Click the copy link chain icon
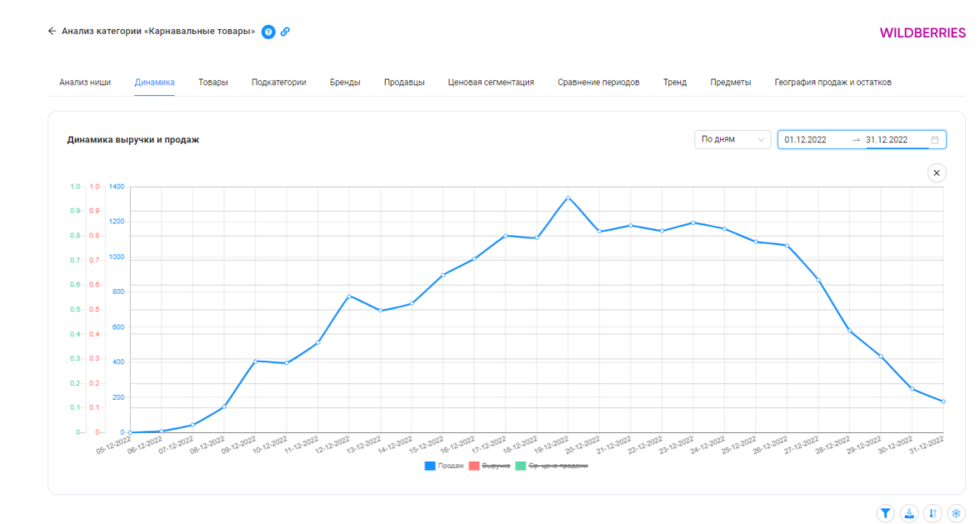The image size is (980, 524). click(285, 32)
